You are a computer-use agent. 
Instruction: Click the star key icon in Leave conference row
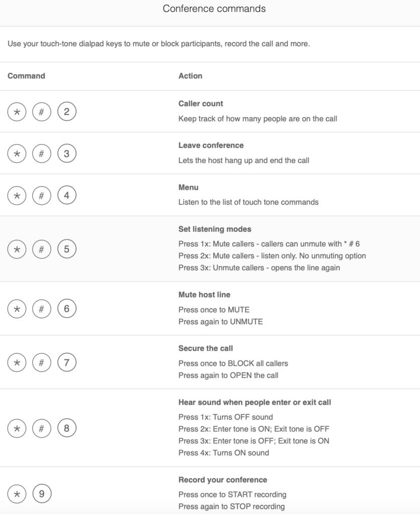point(17,154)
